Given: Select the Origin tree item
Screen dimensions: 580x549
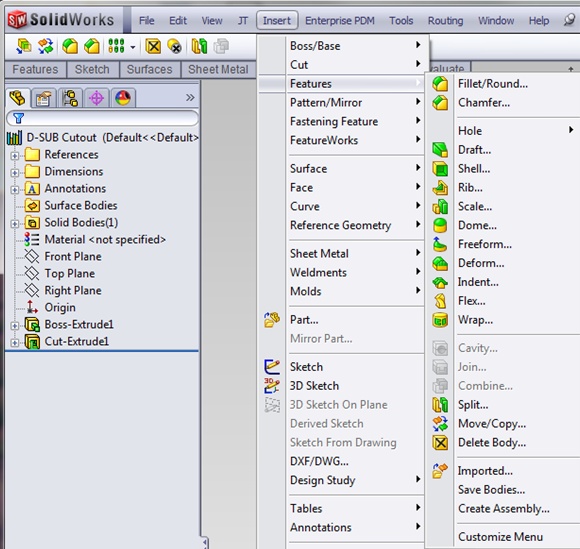Looking at the screenshot, I should (x=60, y=308).
